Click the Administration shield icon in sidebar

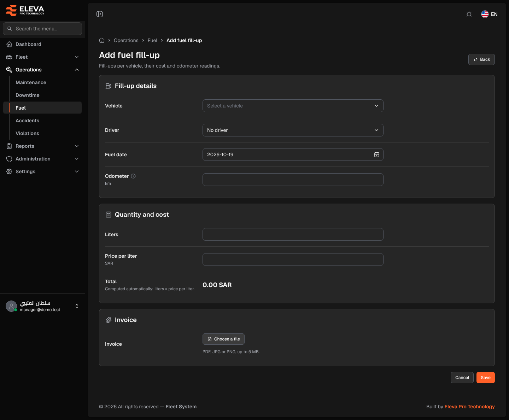[x=9, y=159]
